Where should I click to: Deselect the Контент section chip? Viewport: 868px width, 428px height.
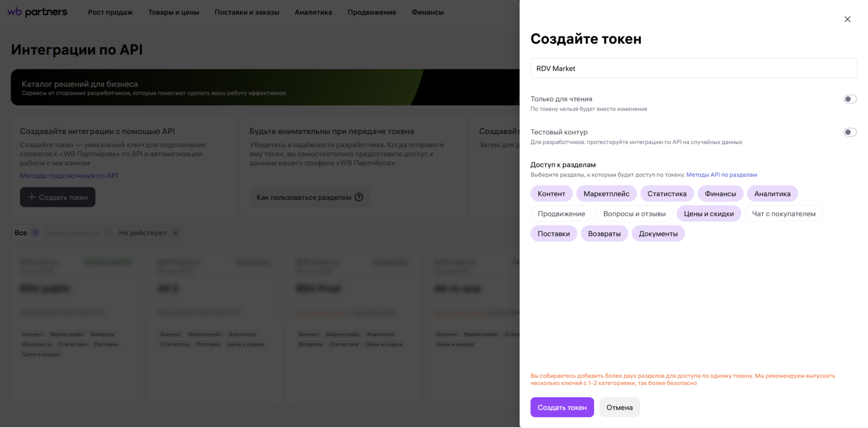coord(551,194)
